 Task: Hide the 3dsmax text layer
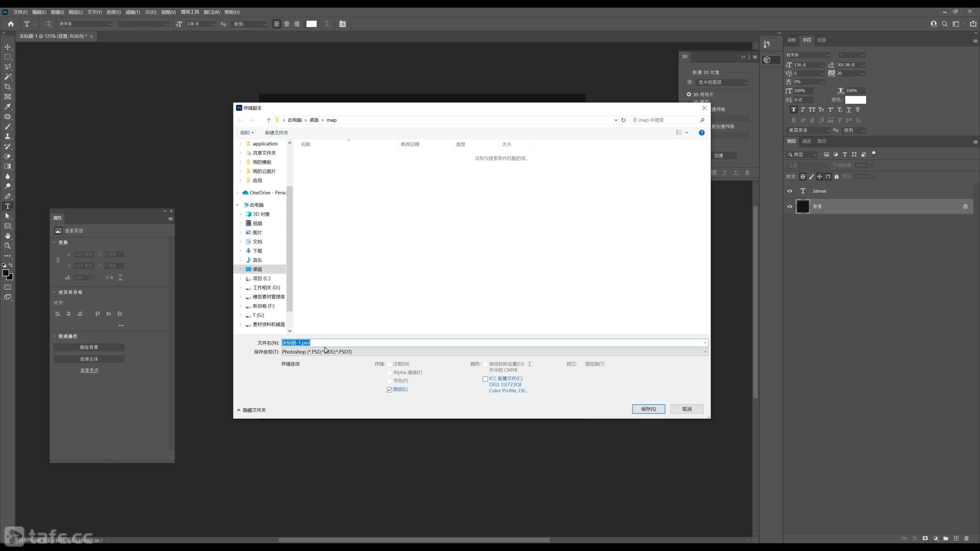[x=790, y=191]
